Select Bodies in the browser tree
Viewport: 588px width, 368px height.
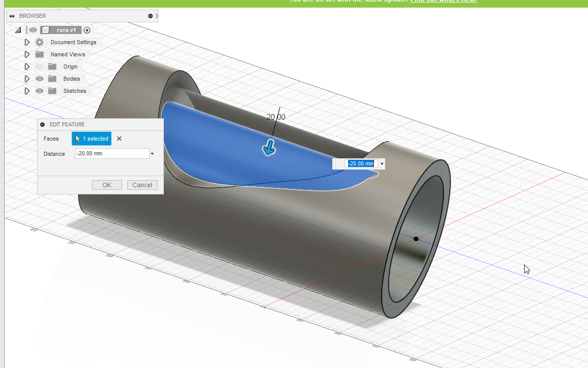(x=72, y=79)
